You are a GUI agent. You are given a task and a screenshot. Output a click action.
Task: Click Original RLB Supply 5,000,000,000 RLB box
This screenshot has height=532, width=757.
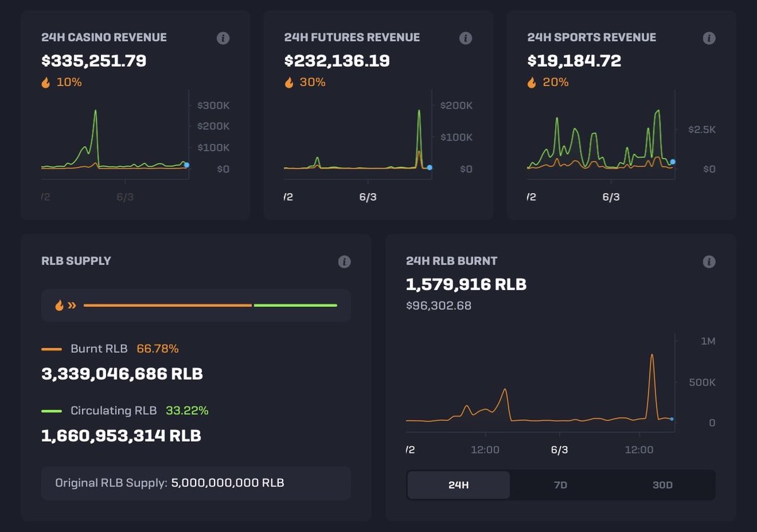tap(196, 483)
